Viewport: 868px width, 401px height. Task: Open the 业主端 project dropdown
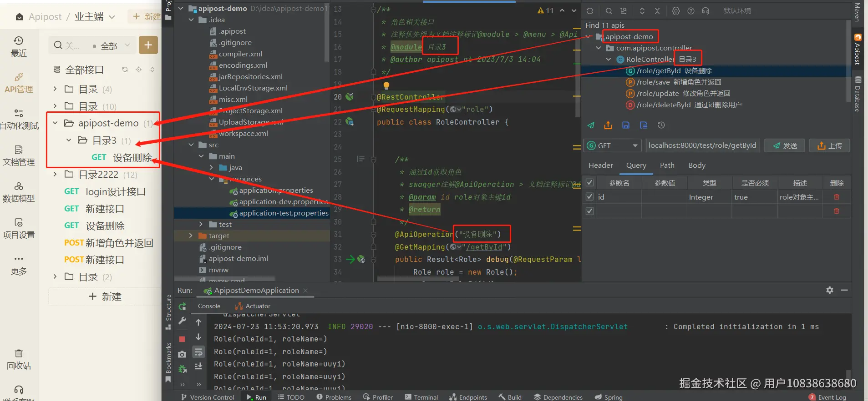coord(95,17)
